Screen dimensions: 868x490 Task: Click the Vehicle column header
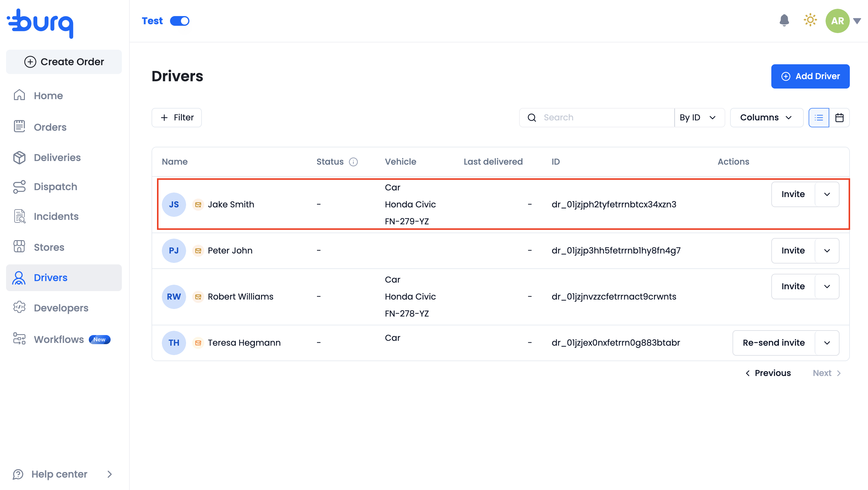[x=400, y=162]
